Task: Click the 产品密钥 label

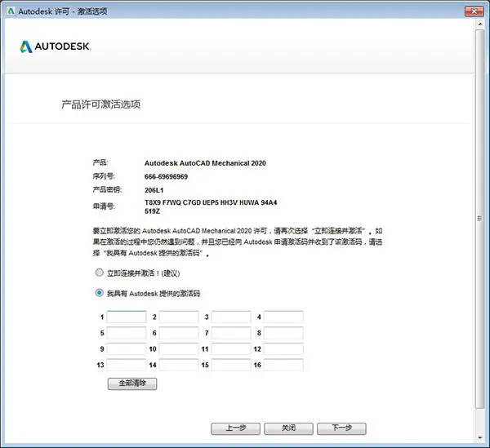Action: 107,190
